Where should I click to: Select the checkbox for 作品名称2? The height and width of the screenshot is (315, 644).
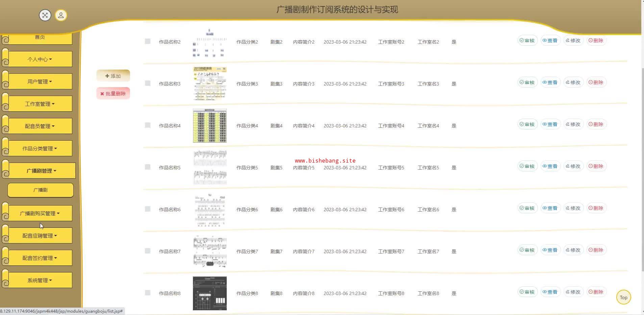(148, 41)
